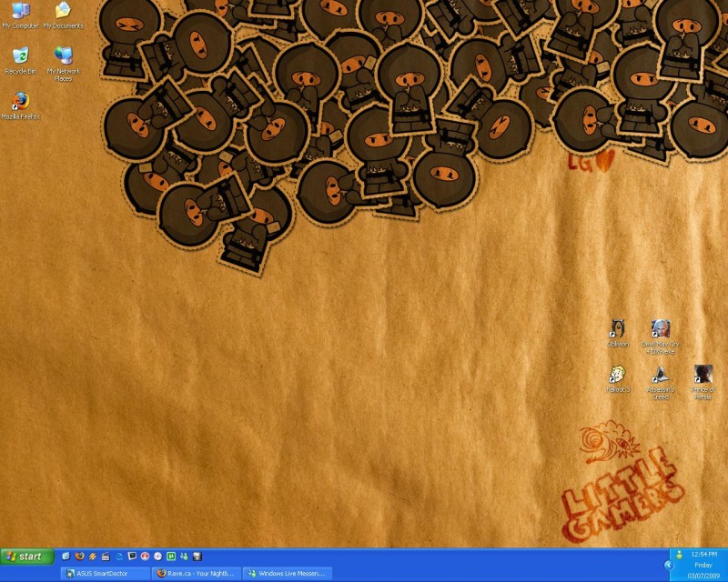728x582 pixels.
Task: Click the green square Quick Launch icon
Action: (x=171, y=556)
